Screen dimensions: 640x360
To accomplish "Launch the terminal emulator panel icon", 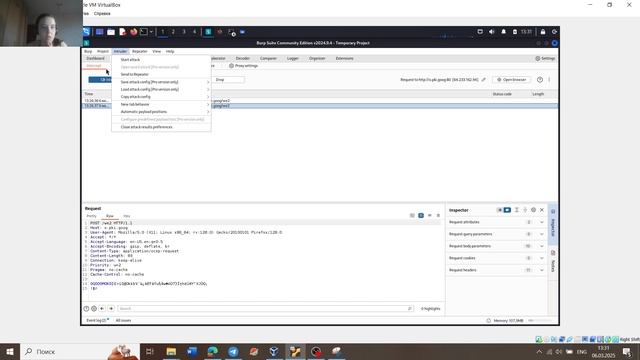I will [x=144, y=31].
